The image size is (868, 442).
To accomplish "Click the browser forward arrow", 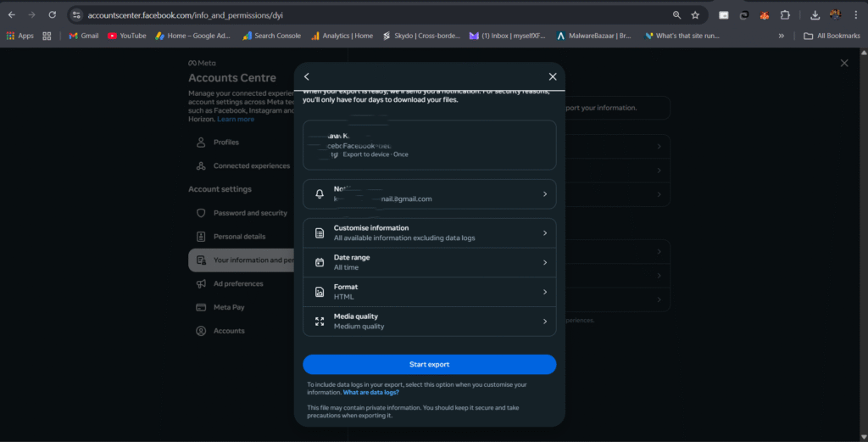I will coord(31,15).
